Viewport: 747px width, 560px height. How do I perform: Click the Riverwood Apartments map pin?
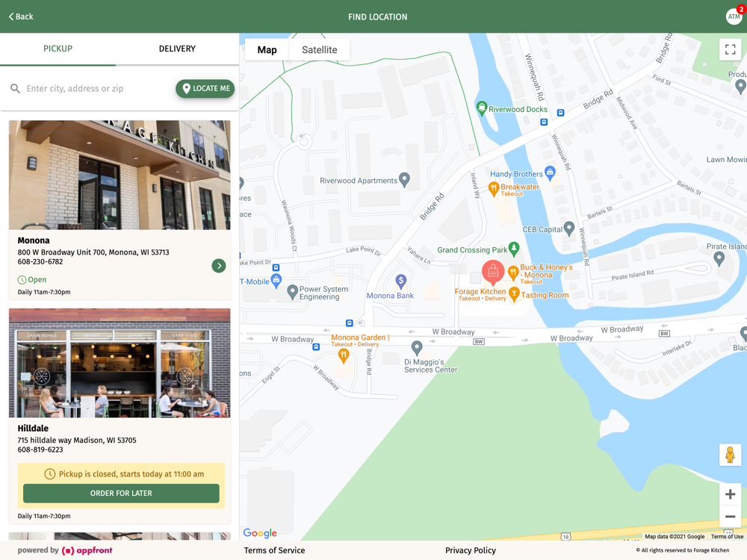(404, 179)
